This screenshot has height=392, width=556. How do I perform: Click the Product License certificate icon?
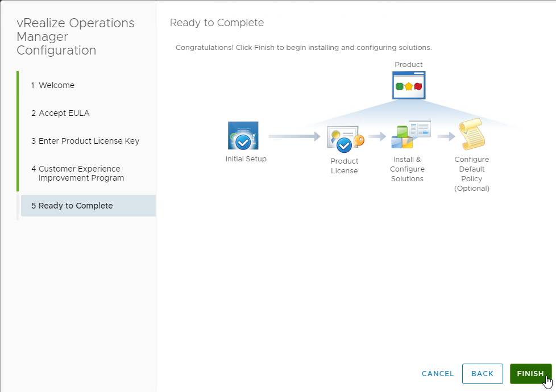pyautogui.click(x=346, y=139)
